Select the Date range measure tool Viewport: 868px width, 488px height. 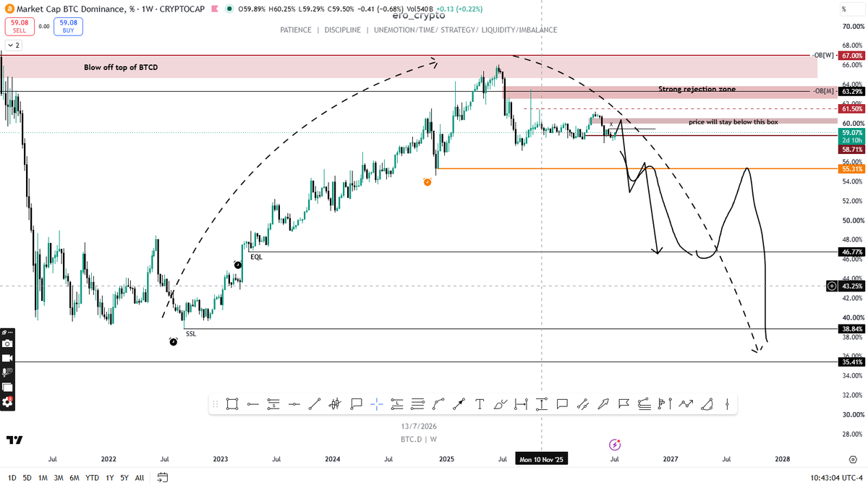(x=521, y=404)
